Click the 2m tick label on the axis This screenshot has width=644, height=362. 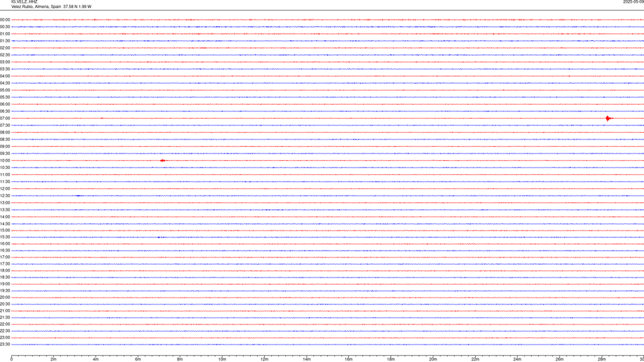pyautogui.click(x=54, y=359)
